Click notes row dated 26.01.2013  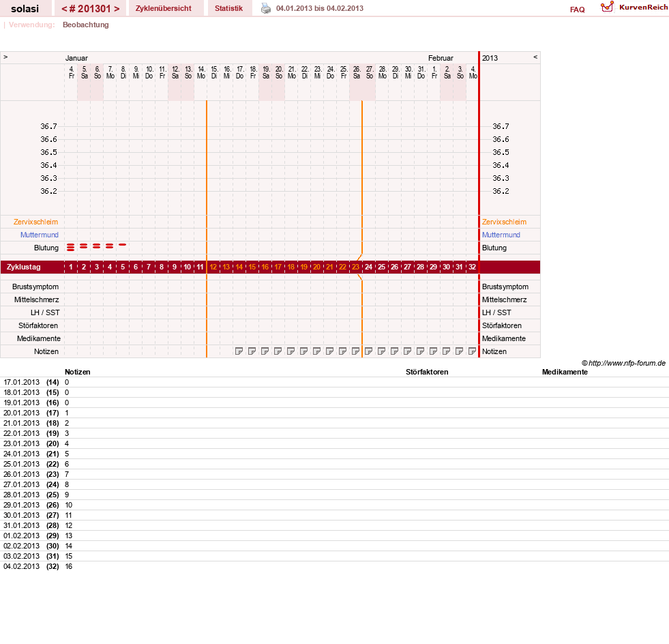tap(334, 475)
